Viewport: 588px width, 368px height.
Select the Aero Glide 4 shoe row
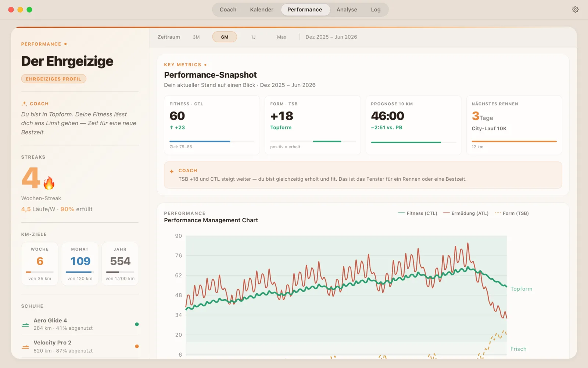[80, 324]
